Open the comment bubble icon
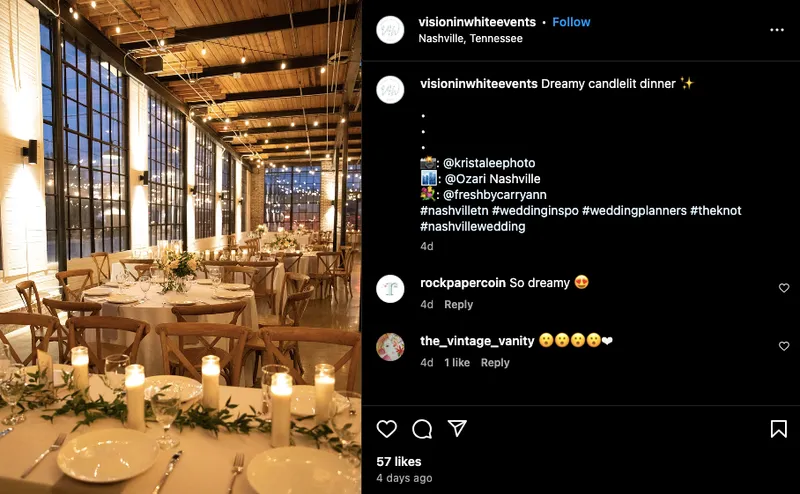The width and height of the screenshot is (800, 494). (422, 429)
